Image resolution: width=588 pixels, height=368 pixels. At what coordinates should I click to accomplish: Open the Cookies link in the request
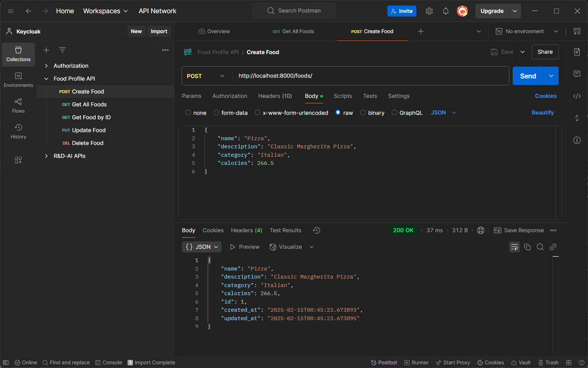[x=546, y=96]
